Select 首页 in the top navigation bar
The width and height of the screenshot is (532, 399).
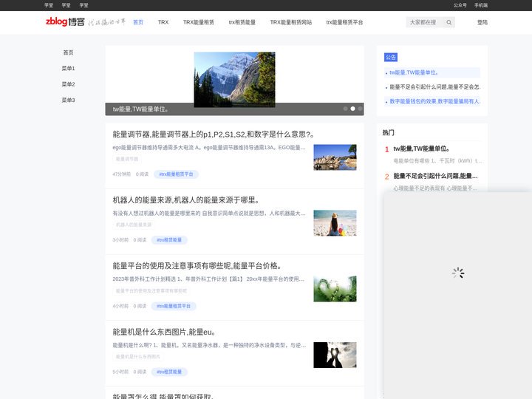point(138,22)
